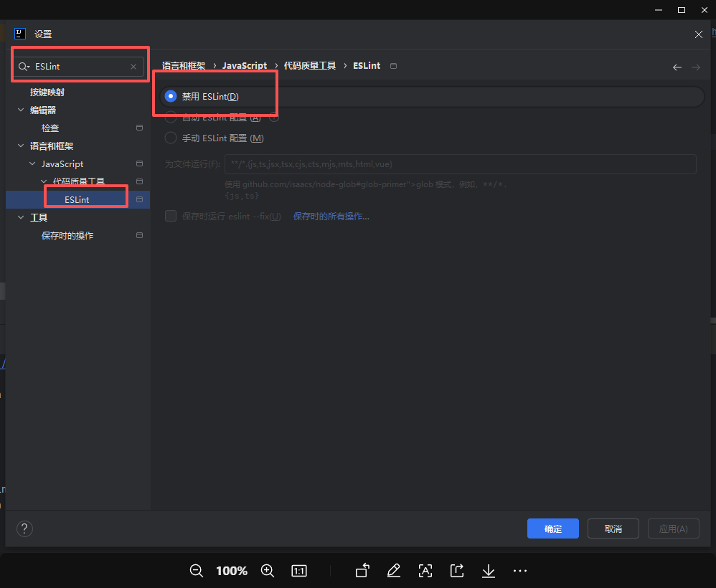Click the text recognition icon
Viewport: 716px width, 588px height.
(425, 571)
